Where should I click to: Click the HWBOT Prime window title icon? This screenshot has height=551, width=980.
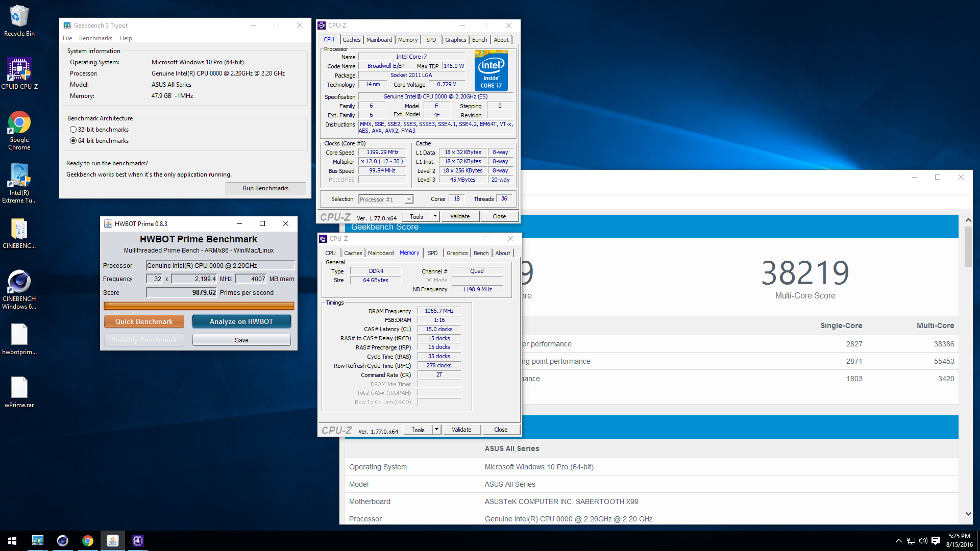pos(108,223)
